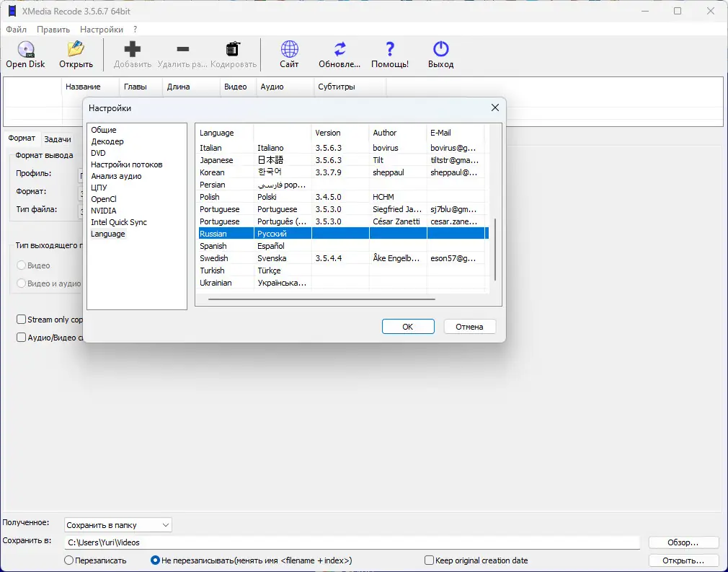Select Portuguese row by César Zanetti

coord(342,221)
